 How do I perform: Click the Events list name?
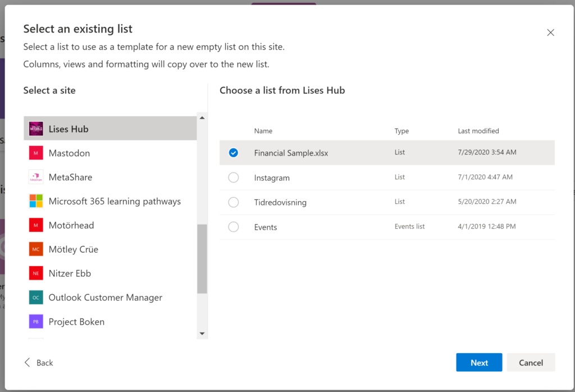click(266, 227)
